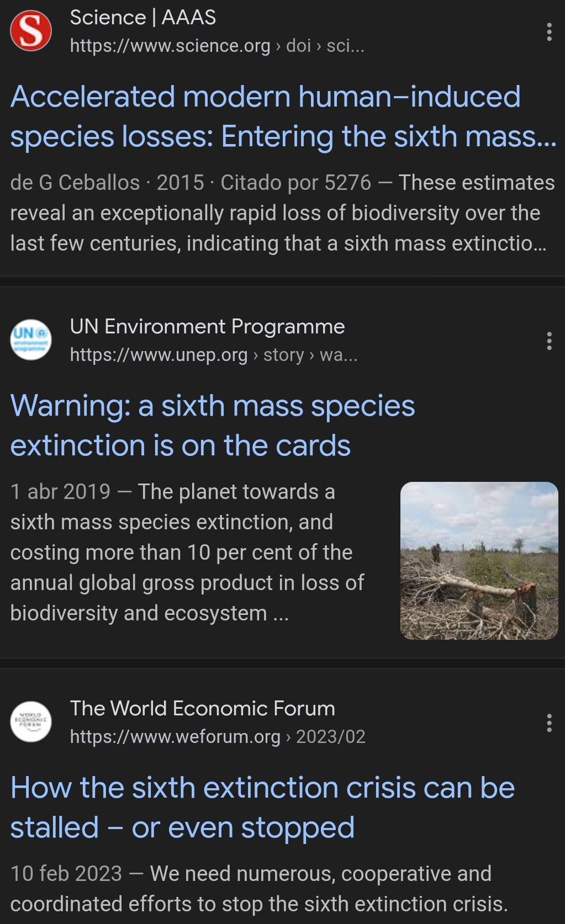Screen dimensions: 565x924
Task: Click the deforestation thumbnail image
Action: click(479, 561)
